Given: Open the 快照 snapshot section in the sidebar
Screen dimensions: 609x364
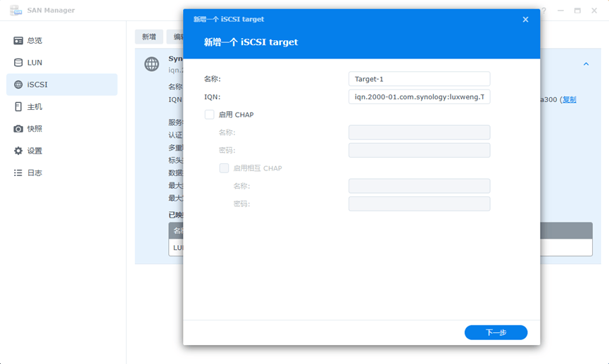Looking at the screenshot, I should (x=62, y=129).
